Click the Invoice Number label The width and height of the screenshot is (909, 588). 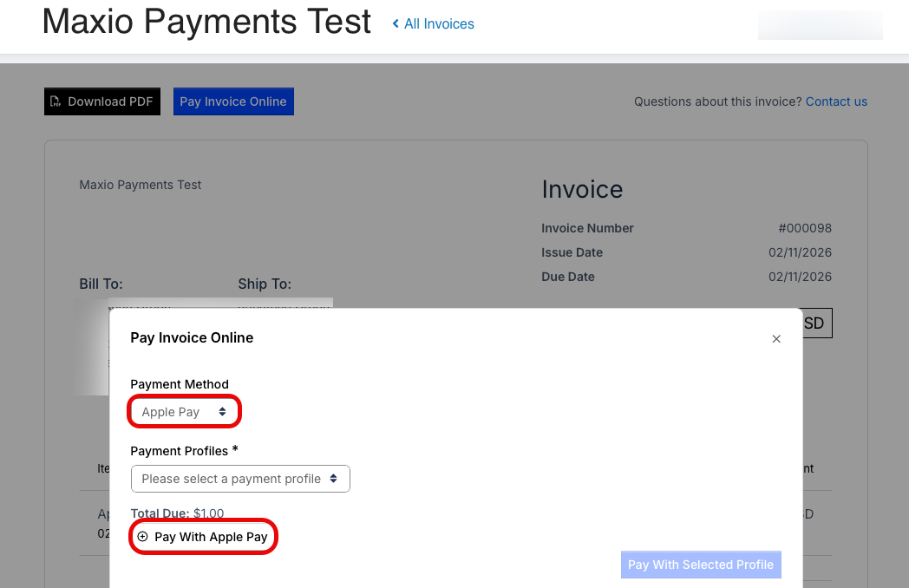click(x=587, y=228)
